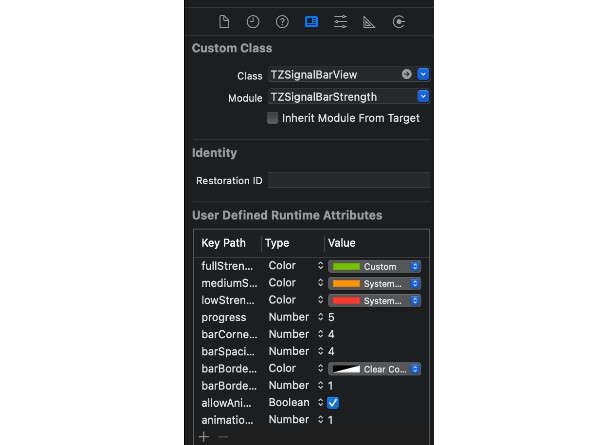
Task: Remove selected runtime attribute with minus
Action: click(223, 437)
